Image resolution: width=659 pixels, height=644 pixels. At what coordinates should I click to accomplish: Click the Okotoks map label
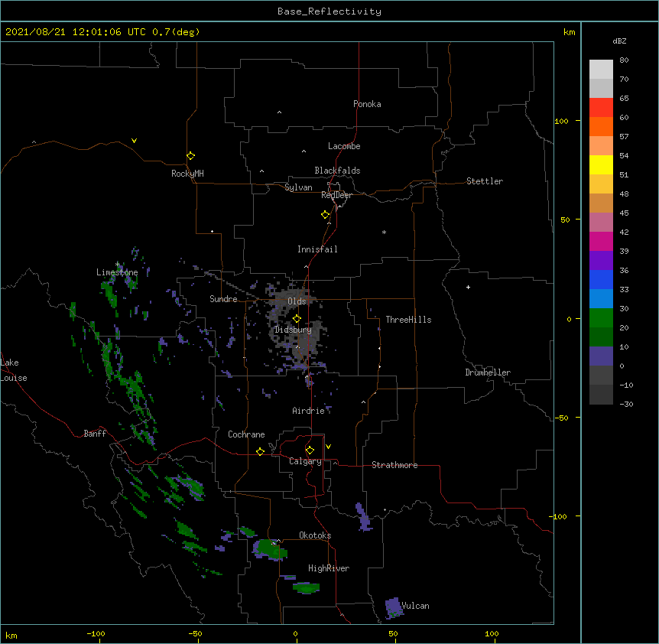coord(315,535)
